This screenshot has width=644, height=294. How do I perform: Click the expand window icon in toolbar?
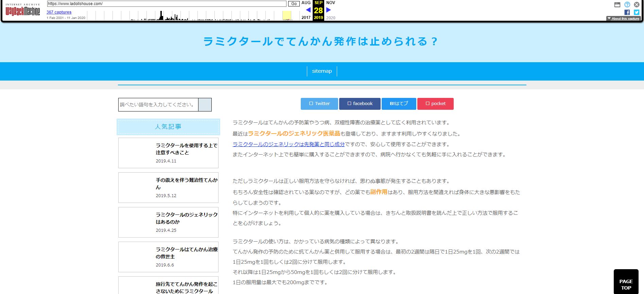coord(617,4)
